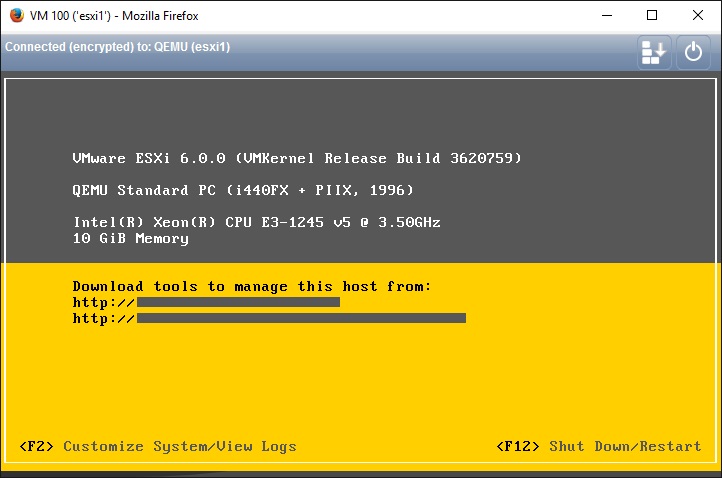Click the first redacted http:// address line
722x478 pixels.
tap(206, 302)
